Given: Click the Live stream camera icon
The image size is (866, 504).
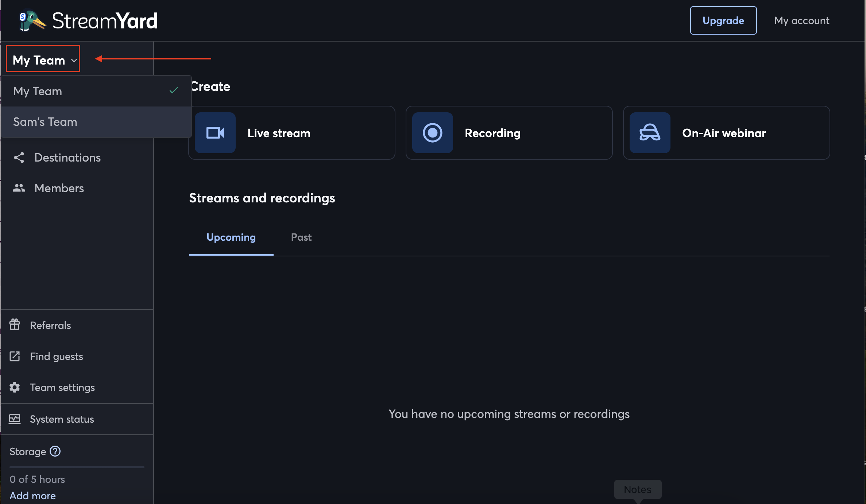Looking at the screenshot, I should [x=215, y=133].
